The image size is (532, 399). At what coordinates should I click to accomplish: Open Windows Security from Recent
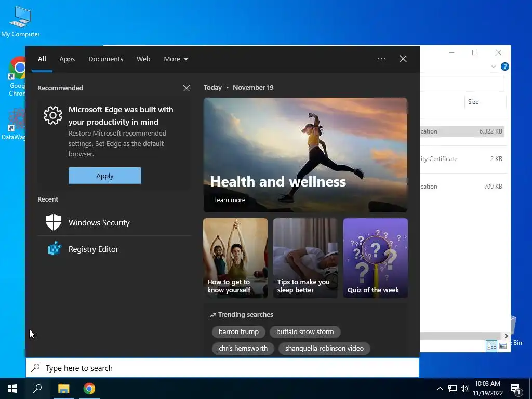click(114, 222)
